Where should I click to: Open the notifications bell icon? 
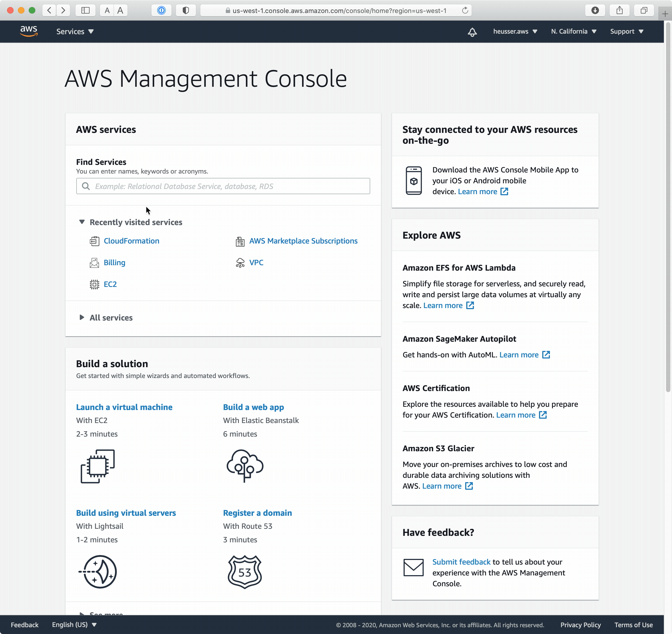(472, 32)
